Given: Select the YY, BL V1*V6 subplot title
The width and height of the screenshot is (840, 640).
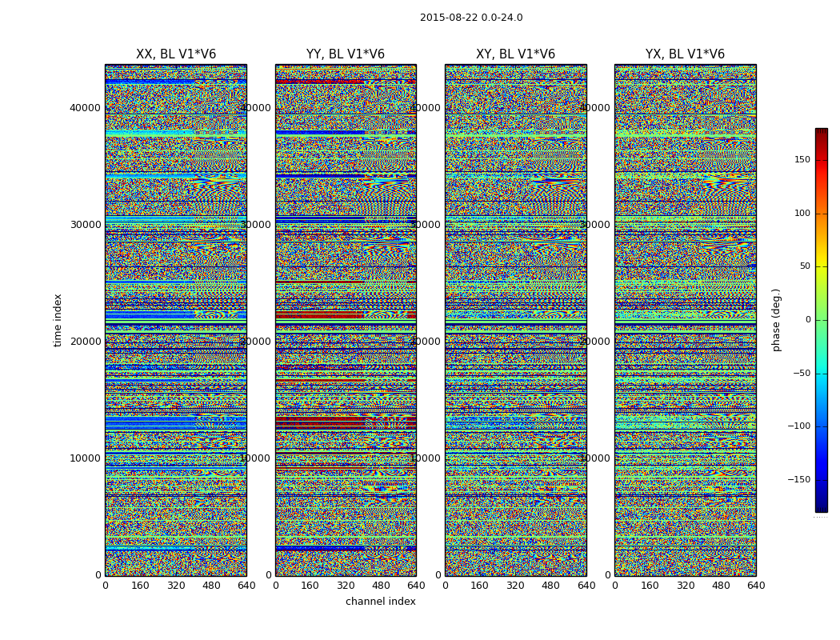Looking at the screenshot, I should [x=346, y=54].
